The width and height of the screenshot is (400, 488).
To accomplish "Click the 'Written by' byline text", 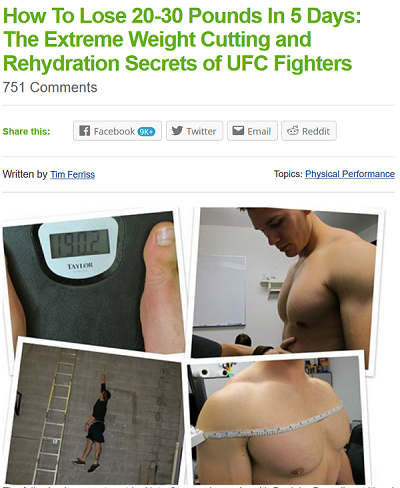I will (x=25, y=174).
